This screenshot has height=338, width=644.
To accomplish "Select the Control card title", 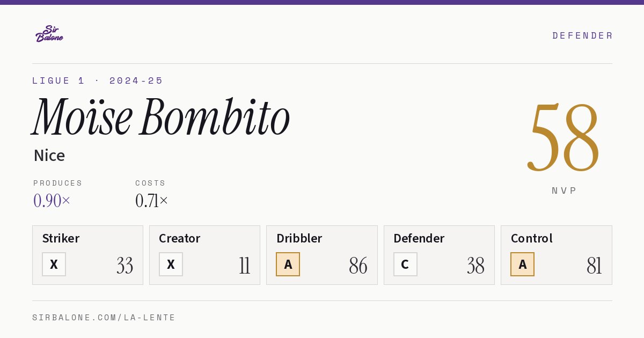I will tap(531, 238).
